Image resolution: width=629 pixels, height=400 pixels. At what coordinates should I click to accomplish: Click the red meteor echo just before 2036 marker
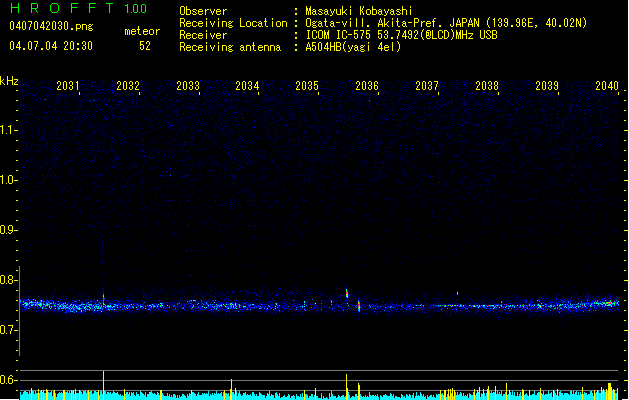click(359, 306)
